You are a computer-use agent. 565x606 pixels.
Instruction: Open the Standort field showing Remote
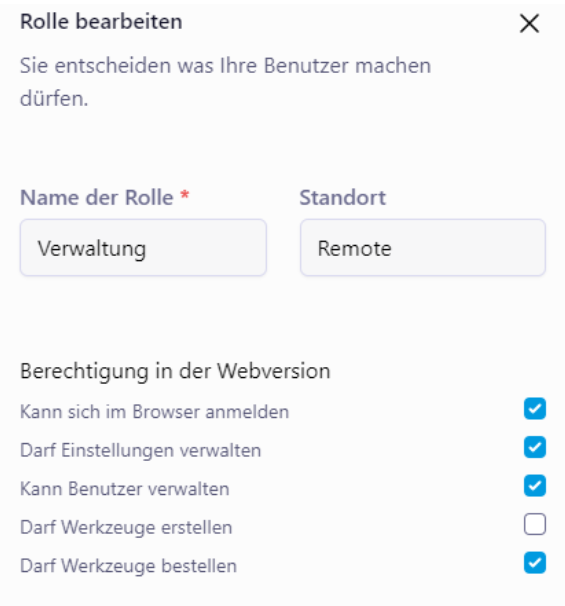[x=423, y=247]
